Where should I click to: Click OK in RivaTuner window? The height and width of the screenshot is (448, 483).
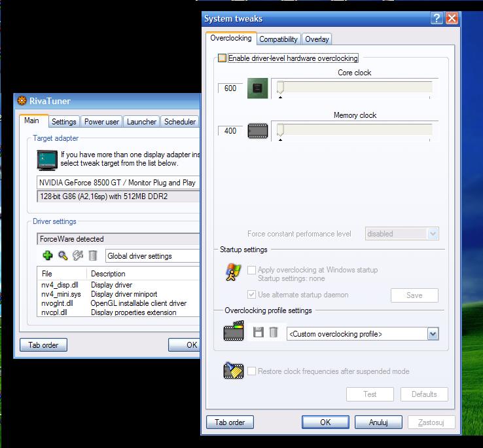click(x=184, y=345)
